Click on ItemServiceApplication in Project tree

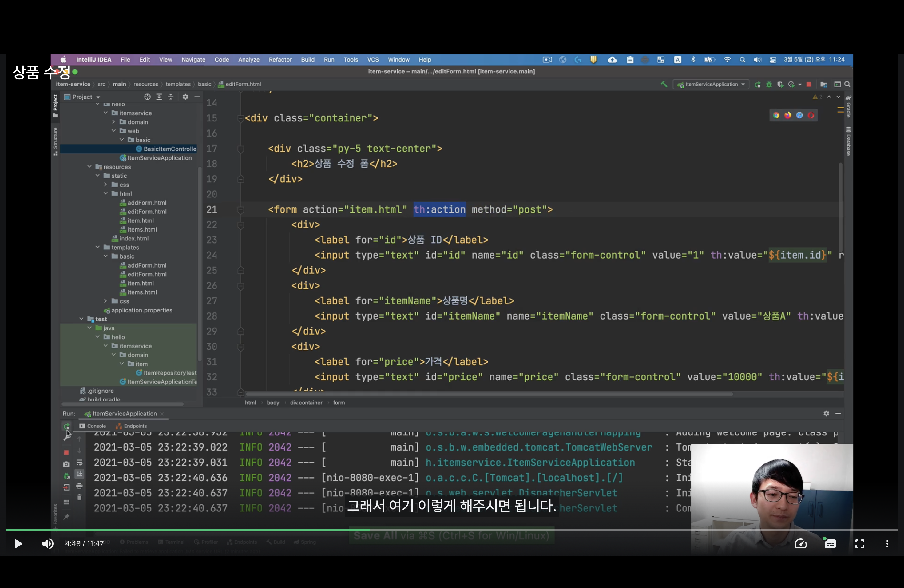(157, 157)
